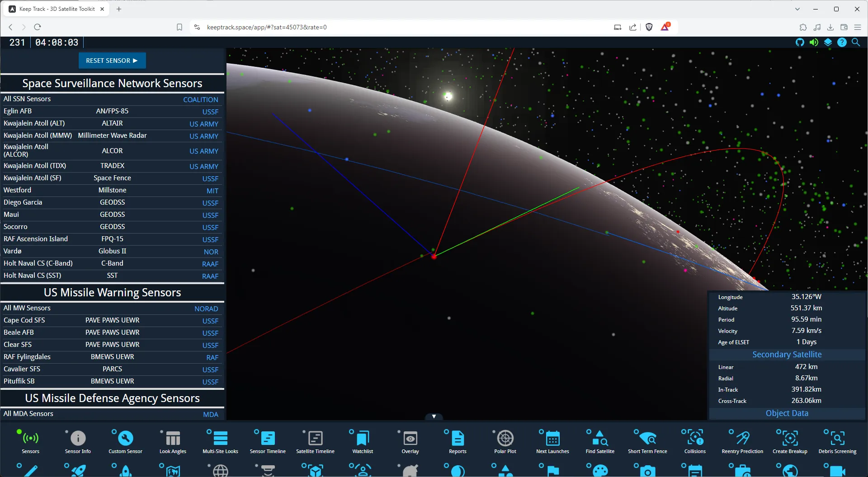
Task: Select Kwajalein Atoll (TDX) TRADEX sensor
Action: point(111,166)
